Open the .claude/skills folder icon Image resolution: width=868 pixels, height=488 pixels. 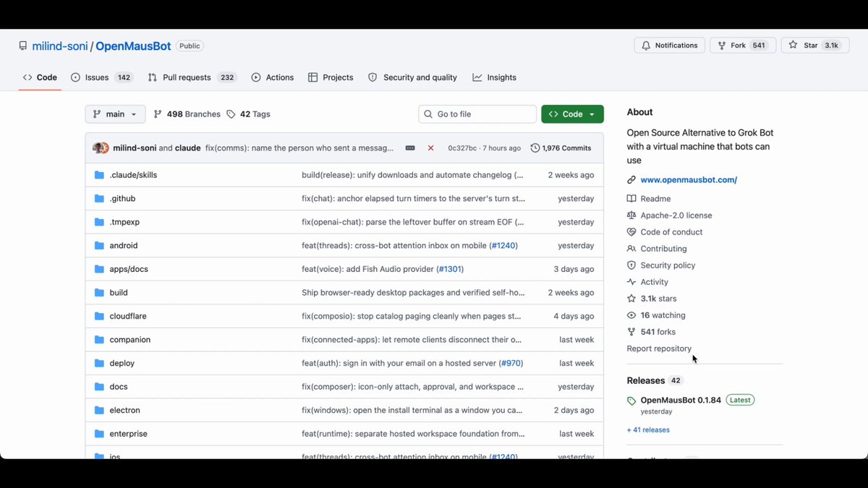tap(99, 175)
